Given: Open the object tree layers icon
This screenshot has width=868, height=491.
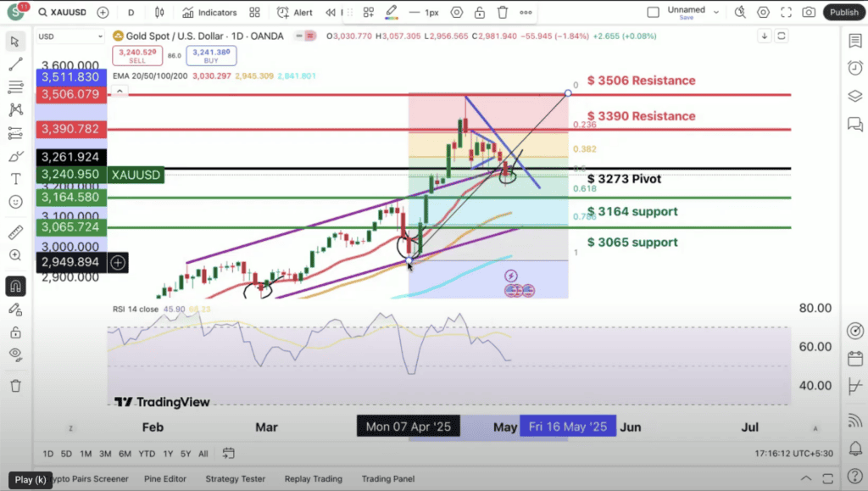Looking at the screenshot, I should [x=855, y=96].
